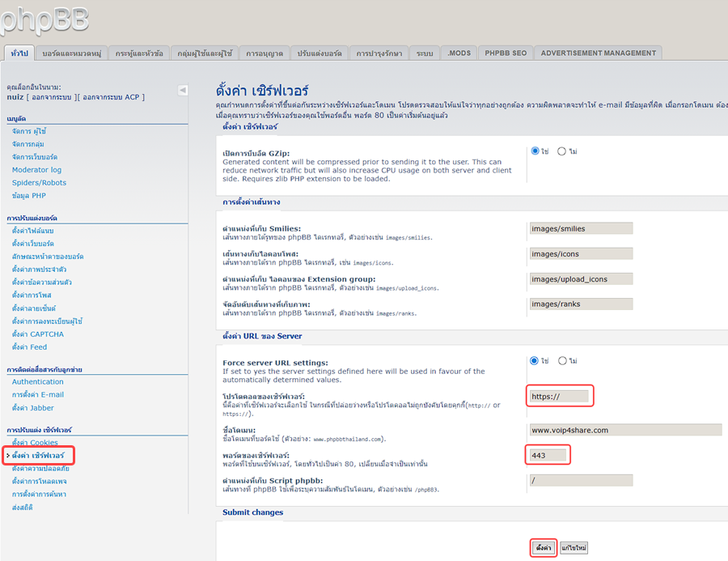Open the .MODS tab
Screen dimensions: 728x561
(x=459, y=53)
